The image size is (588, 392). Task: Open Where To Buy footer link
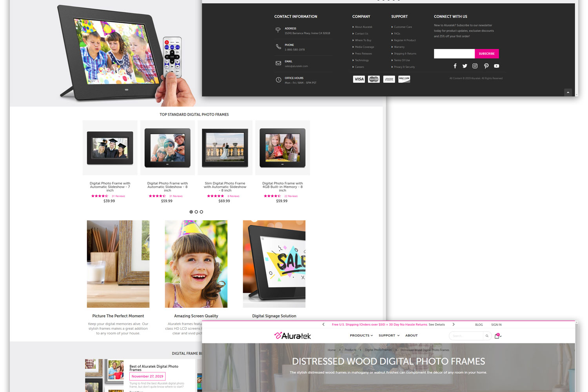click(363, 40)
